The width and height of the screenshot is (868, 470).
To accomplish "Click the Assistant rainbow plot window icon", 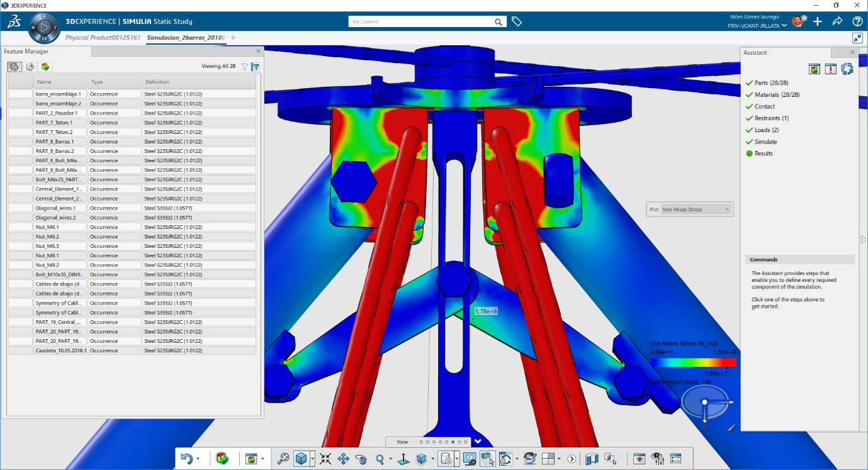I will [814, 69].
